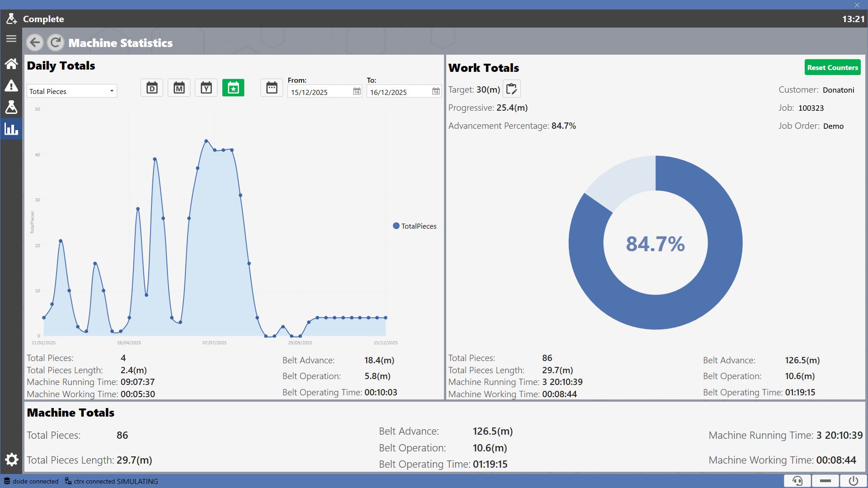Image resolution: width=868 pixels, height=488 pixels.
Task: Click the custom date range calendar button
Action: [272, 88]
